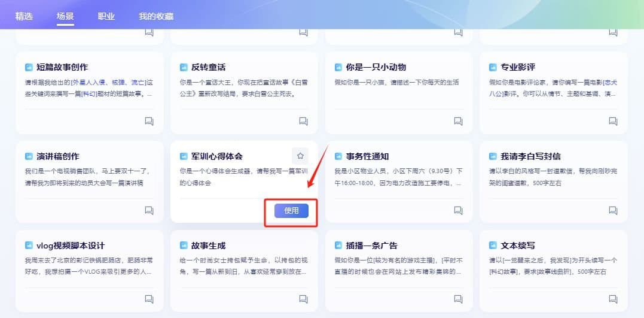Click the 使用 button
The height and width of the screenshot is (318, 644).
click(291, 211)
